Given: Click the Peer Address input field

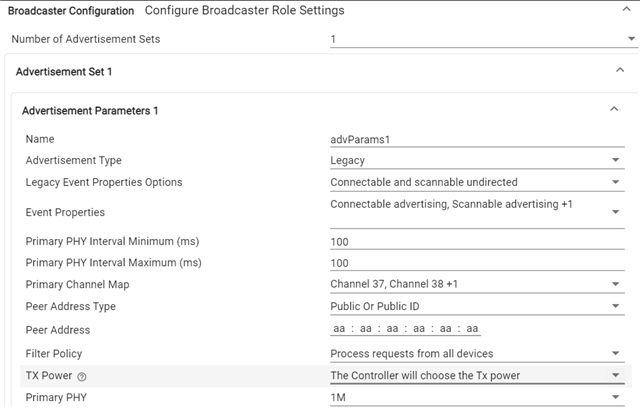Looking at the screenshot, I should [x=406, y=329].
